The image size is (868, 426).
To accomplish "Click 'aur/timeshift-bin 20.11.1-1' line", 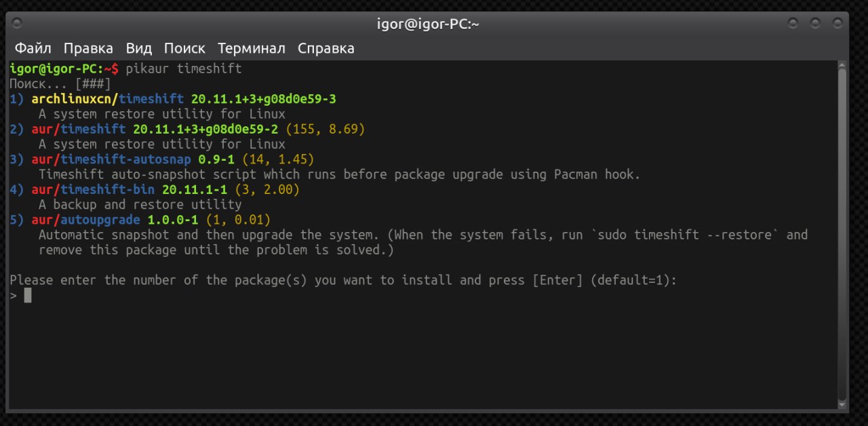I will [x=155, y=189].
